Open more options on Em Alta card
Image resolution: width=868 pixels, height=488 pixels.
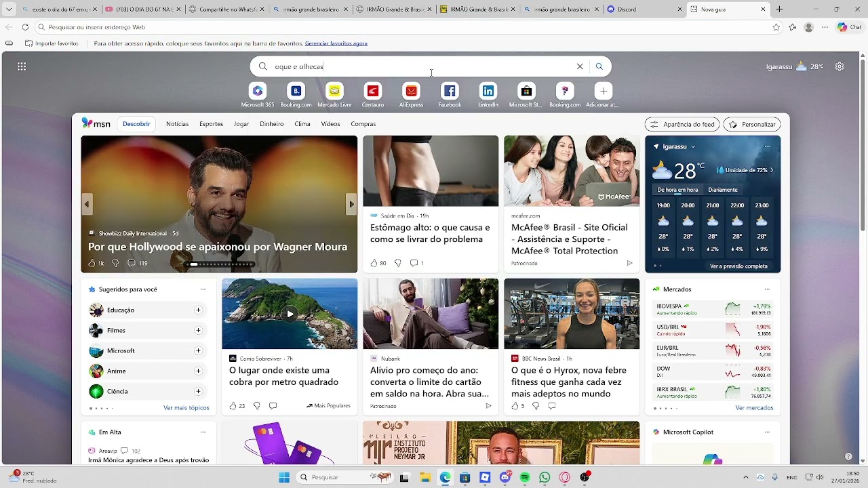[x=203, y=432]
